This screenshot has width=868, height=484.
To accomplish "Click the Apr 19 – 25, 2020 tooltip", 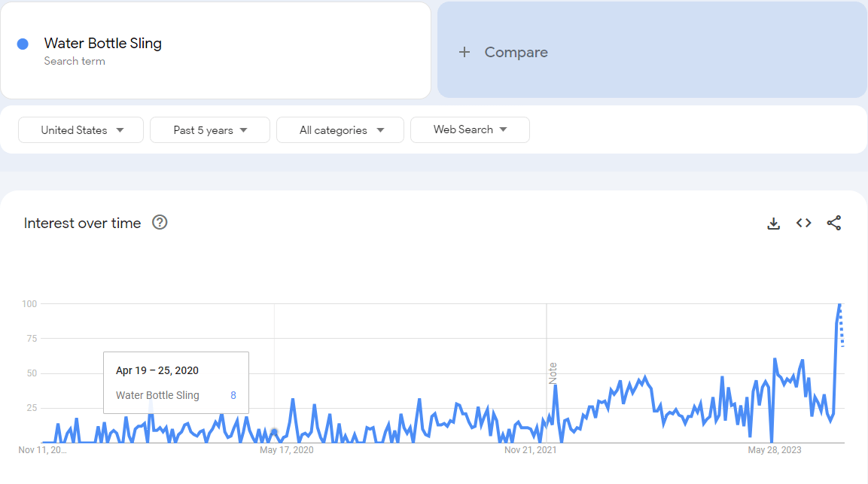I will (175, 382).
